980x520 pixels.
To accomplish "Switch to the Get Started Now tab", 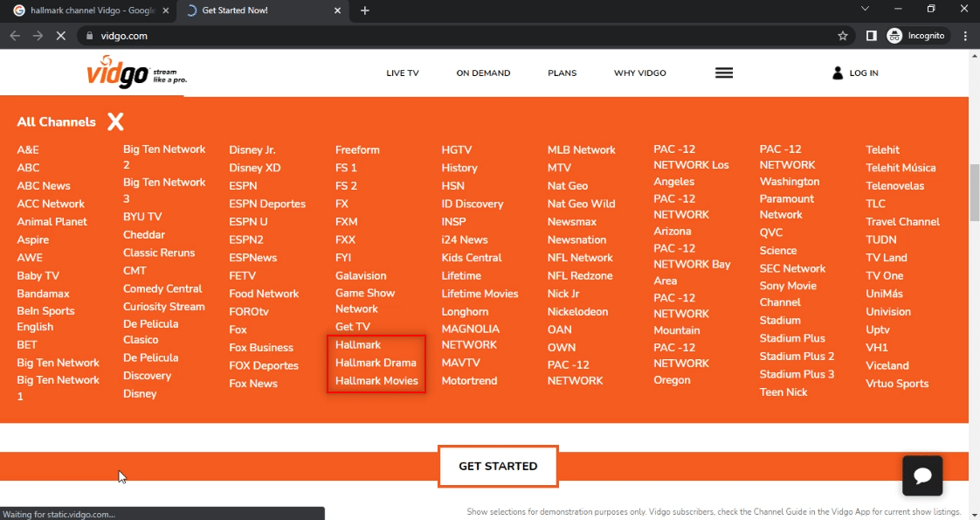I will [x=263, y=10].
